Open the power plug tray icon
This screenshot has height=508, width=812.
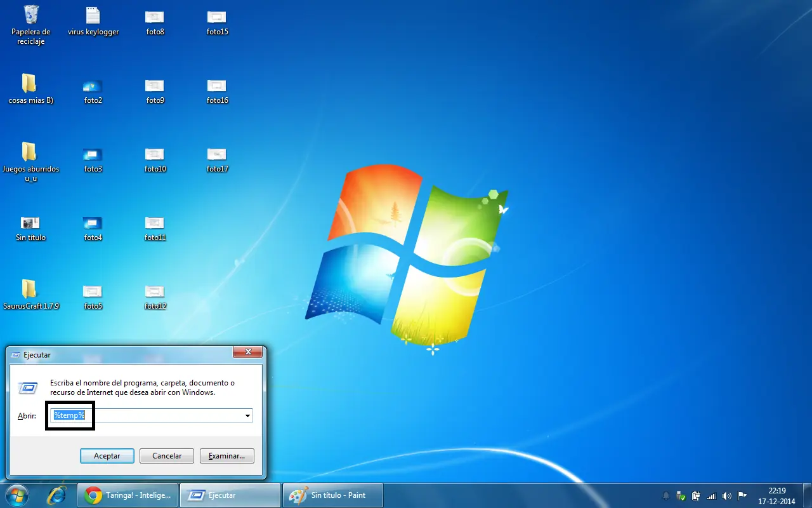697,496
